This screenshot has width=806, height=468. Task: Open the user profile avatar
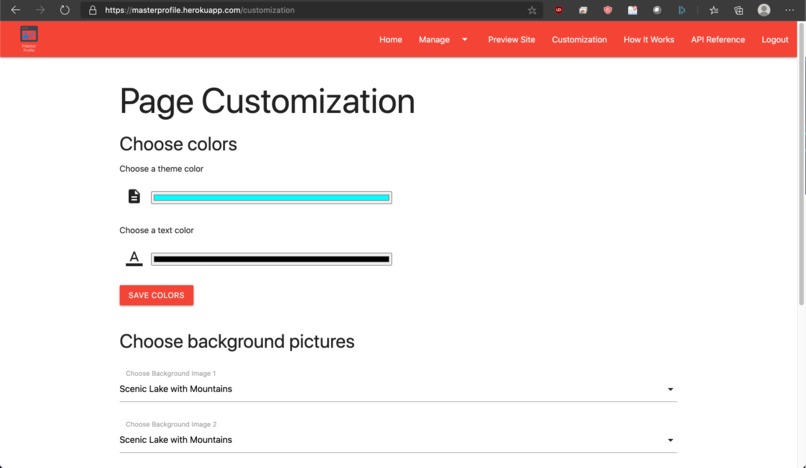pos(764,10)
